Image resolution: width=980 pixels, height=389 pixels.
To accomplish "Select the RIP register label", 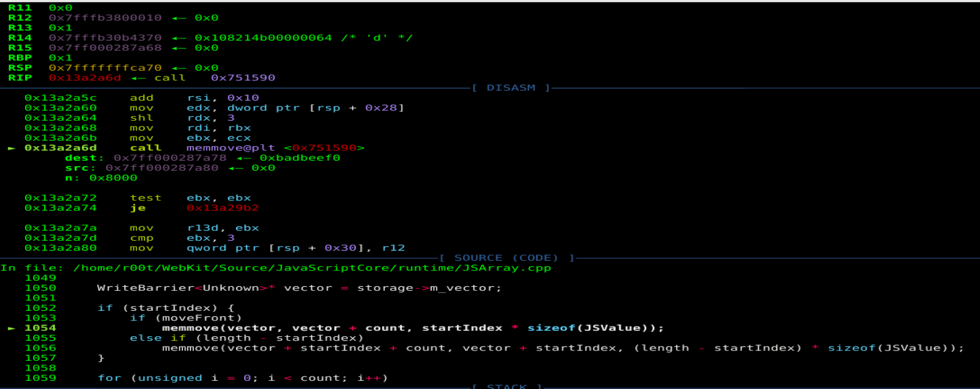I will point(20,78).
